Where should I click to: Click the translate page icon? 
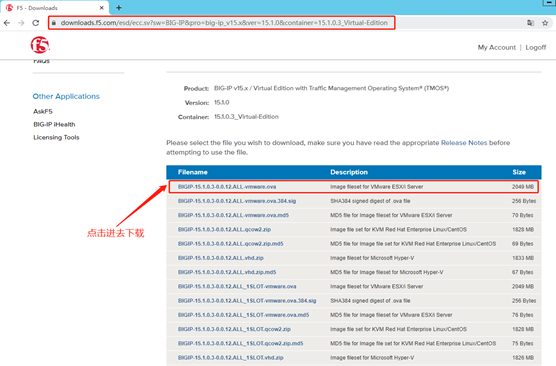tap(530, 23)
